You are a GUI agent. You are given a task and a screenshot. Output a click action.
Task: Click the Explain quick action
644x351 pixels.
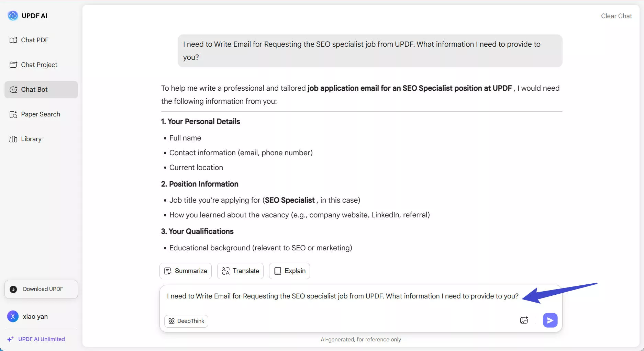coord(289,271)
